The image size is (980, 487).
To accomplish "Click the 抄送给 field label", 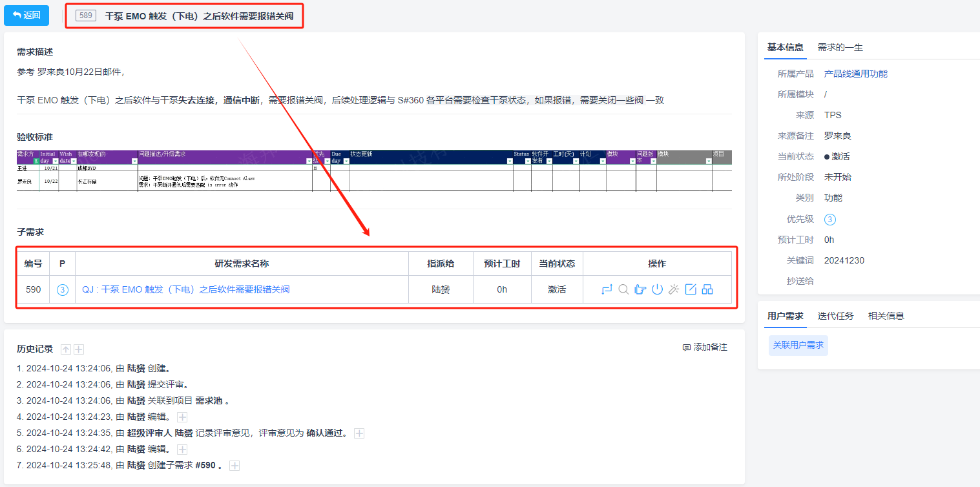I will click(800, 281).
